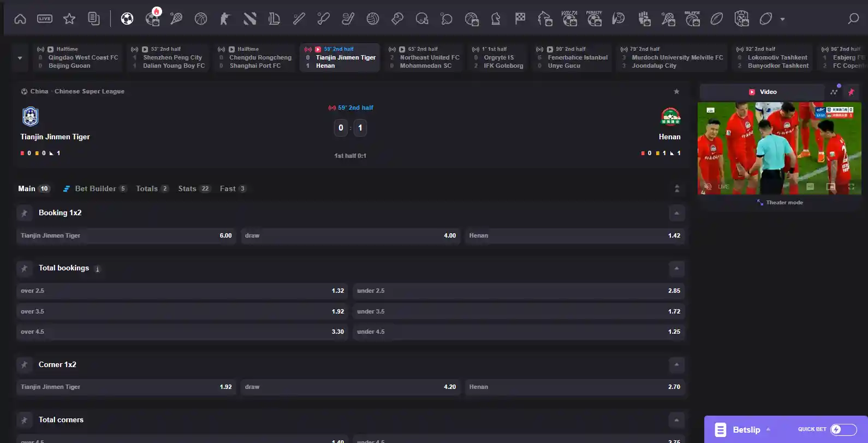868x443 pixels.
Task: Select the Volta football icon
Action: click(569, 19)
